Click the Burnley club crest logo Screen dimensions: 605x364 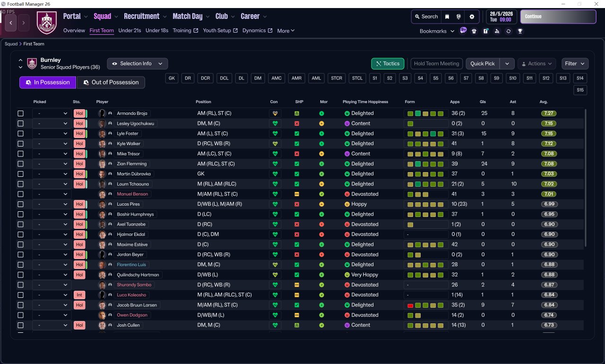click(46, 22)
